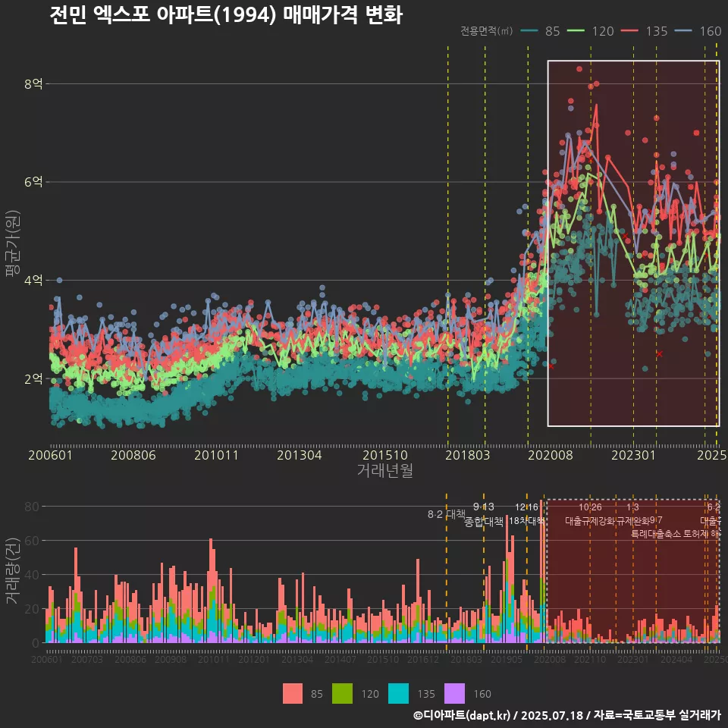Viewport: 728px width, 728px height.
Task: Click the '평균가(원)' vertical axis title
Action: [x=12, y=243]
